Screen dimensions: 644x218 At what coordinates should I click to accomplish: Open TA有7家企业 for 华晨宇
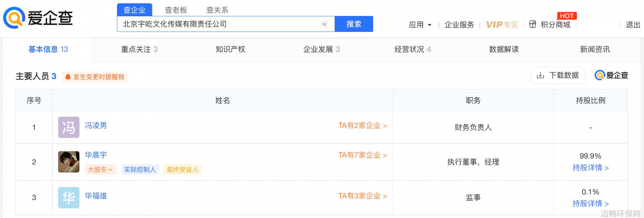coord(363,155)
